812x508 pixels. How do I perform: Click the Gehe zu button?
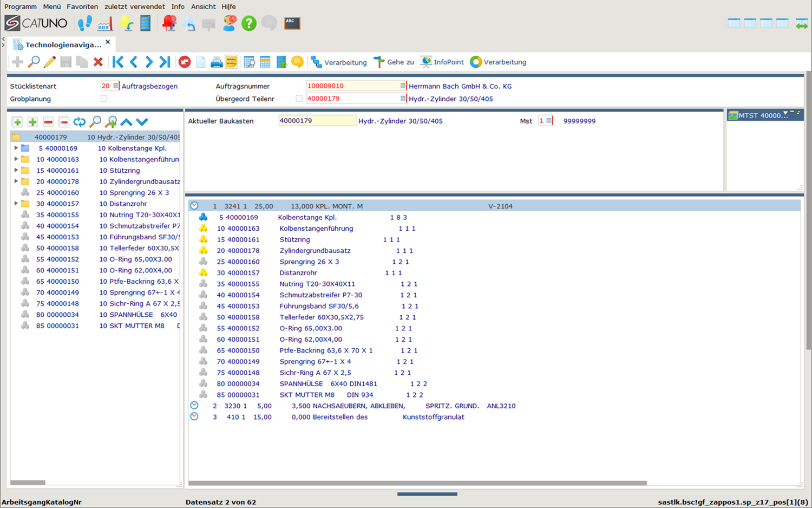394,62
